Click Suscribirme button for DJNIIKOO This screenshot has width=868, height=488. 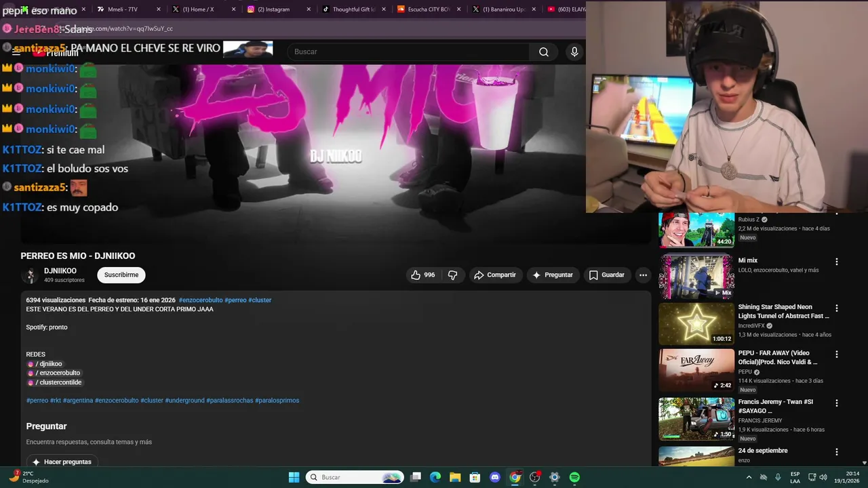[121, 275]
